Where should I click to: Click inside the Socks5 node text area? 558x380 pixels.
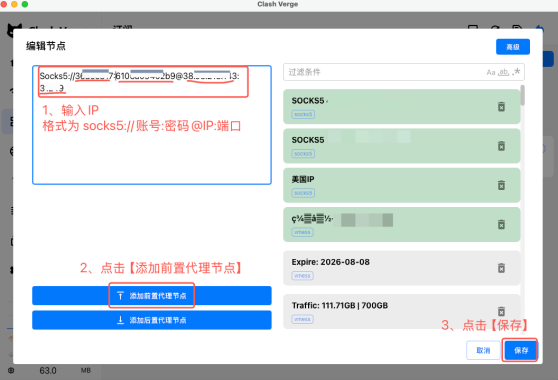(x=152, y=125)
